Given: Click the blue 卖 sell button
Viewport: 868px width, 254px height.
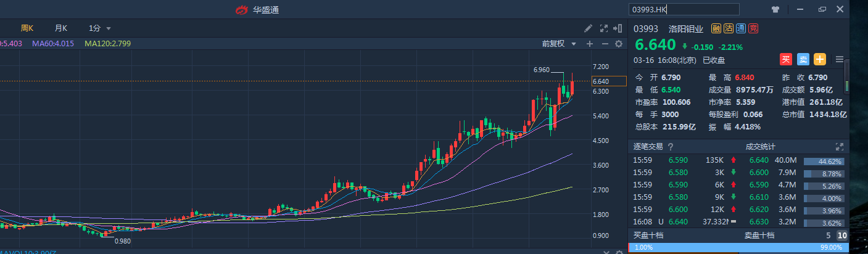Looking at the screenshot, I should click(x=803, y=59).
